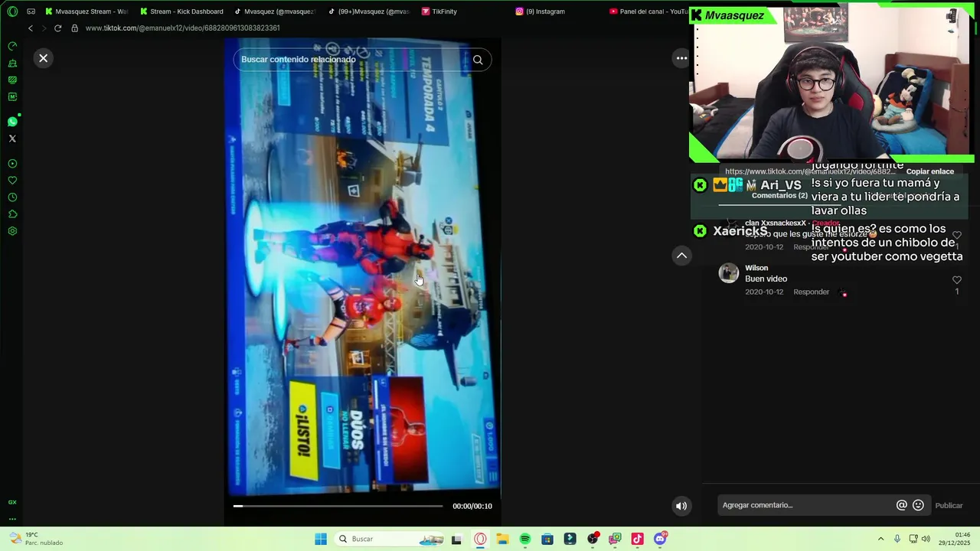Open the Opera GX menu logo
This screenshot has height=551, width=980.
click(12, 11)
